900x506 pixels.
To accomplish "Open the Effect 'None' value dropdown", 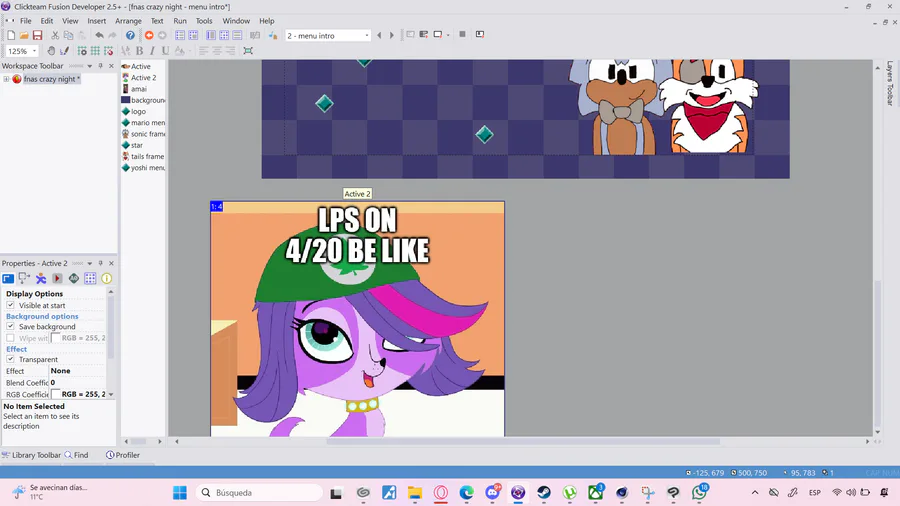I will pos(77,371).
